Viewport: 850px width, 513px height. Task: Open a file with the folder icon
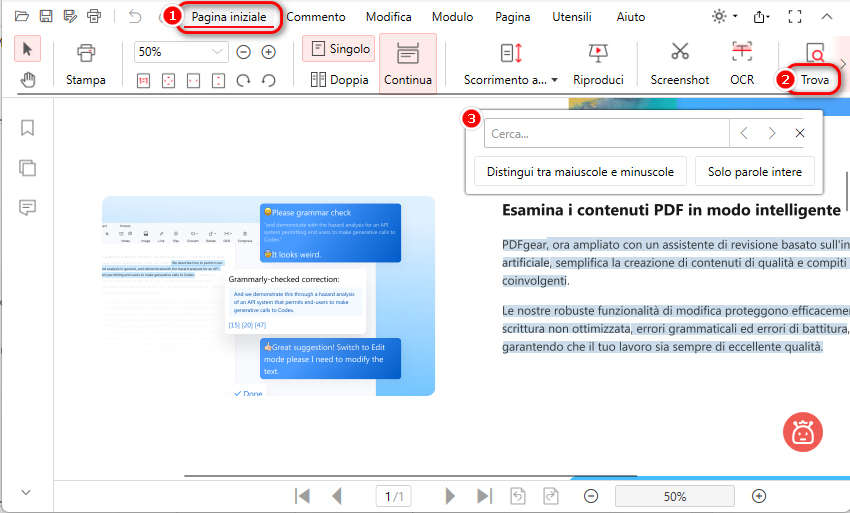[x=22, y=16]
